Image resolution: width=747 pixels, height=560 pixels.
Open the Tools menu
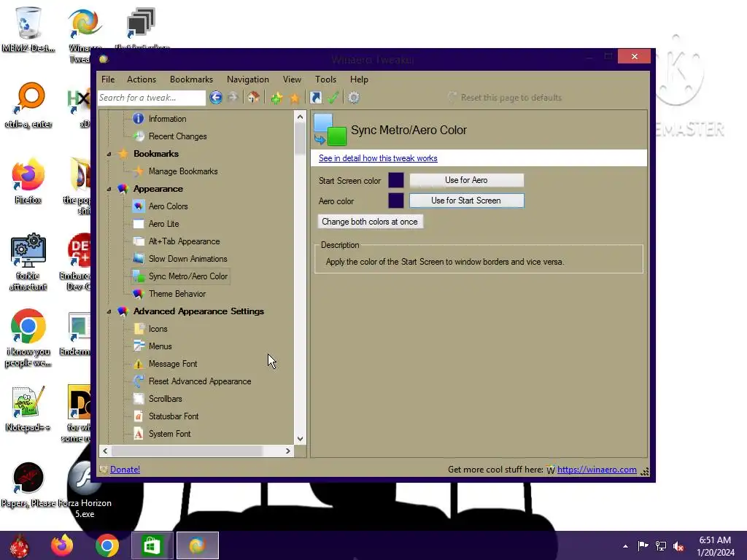coord(326,79)
